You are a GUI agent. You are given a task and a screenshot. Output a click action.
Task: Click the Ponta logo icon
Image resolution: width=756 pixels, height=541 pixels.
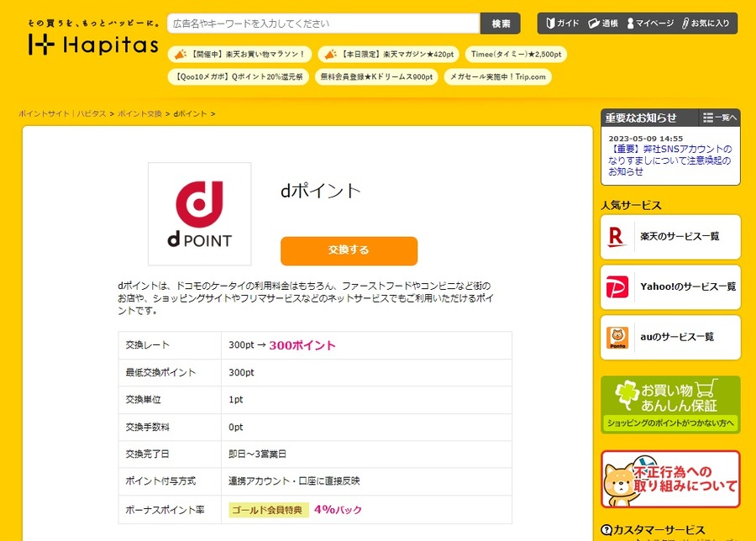tap(617, 338)
